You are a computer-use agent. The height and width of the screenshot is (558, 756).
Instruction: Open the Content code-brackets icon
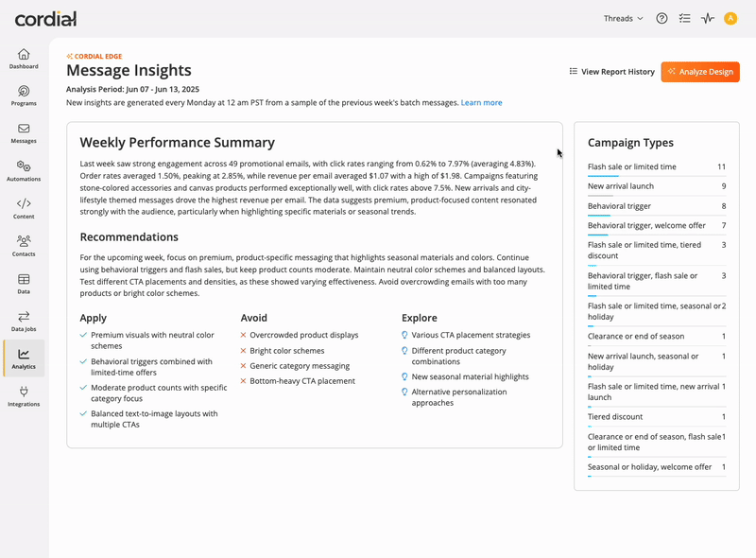[x=24, y=203]
